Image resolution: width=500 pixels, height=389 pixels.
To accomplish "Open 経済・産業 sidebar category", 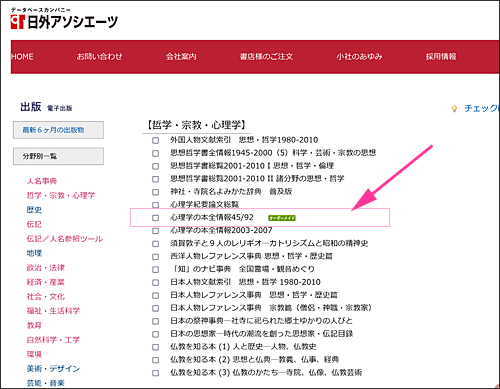I will [x=46, y=282].
